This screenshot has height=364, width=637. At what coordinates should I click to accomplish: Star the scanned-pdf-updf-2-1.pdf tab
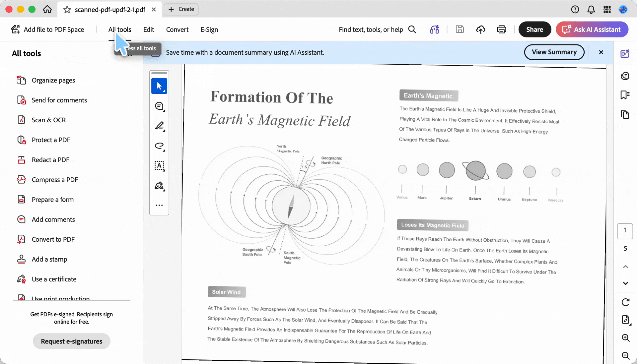(67, 10)
